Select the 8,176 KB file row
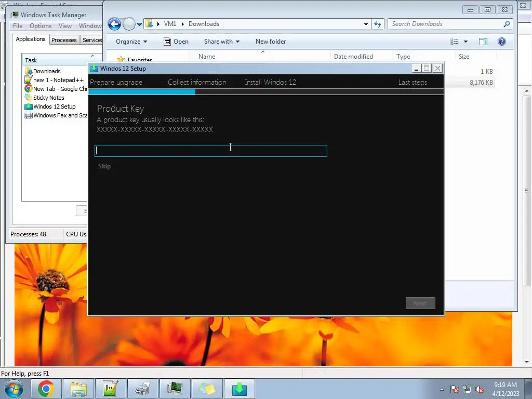The image size is (532, 399). (x=469, y=83)
